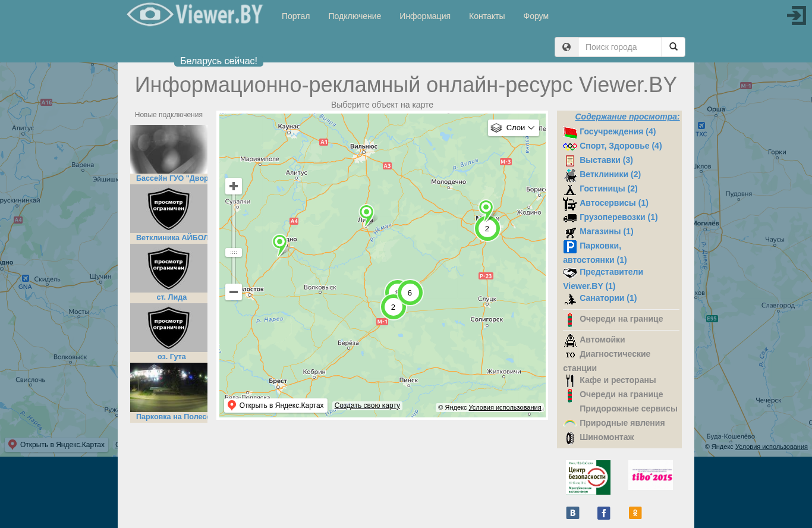Zoom in the map with plus button
The image size is (812, 528).
pyautogui.click(x=234, y=186)
